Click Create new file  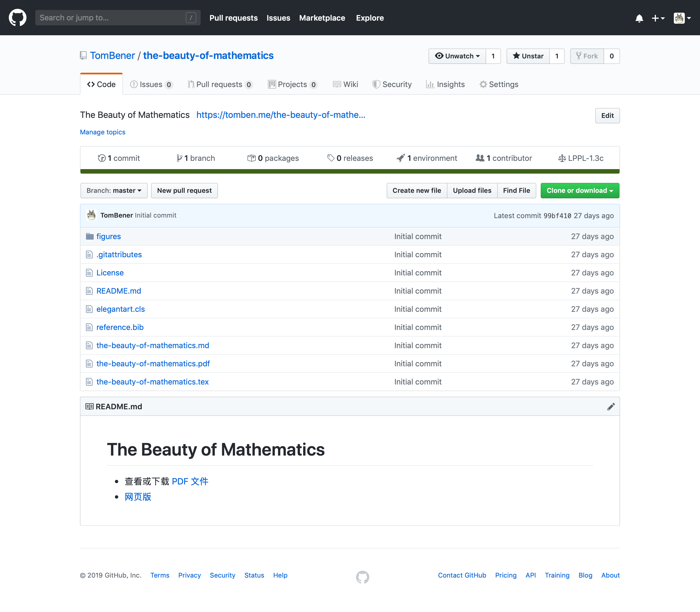[x=416, y=191]
